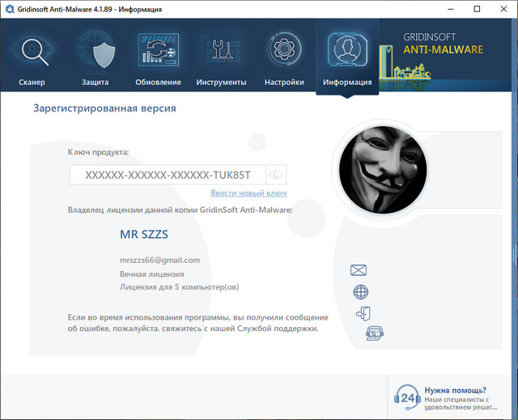Click the license owner name MR SZZS
Image resolution: width=518 pixels, height=420 pixels.
pos(144,235)
